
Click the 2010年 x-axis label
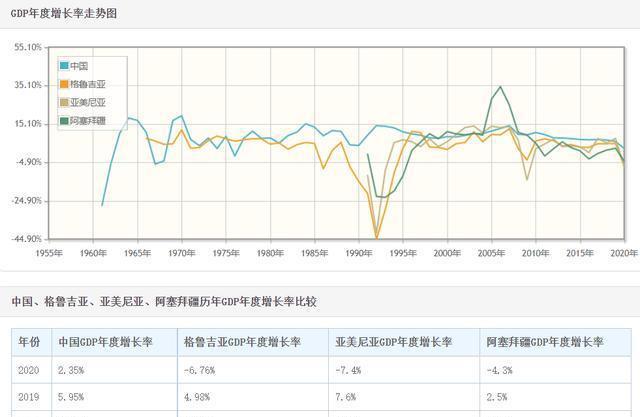pos(536,253)
